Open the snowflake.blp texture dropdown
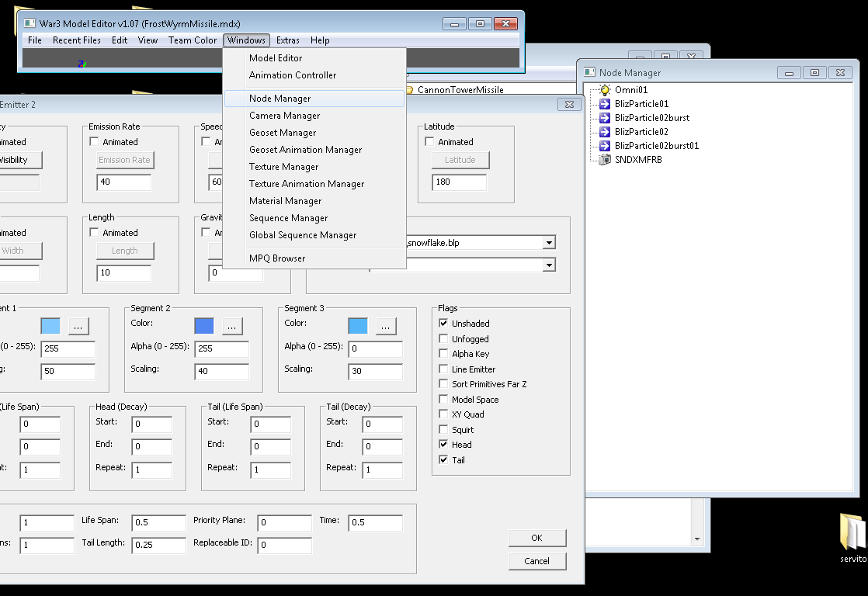868x596 pixels. click(x=549, y=242)
